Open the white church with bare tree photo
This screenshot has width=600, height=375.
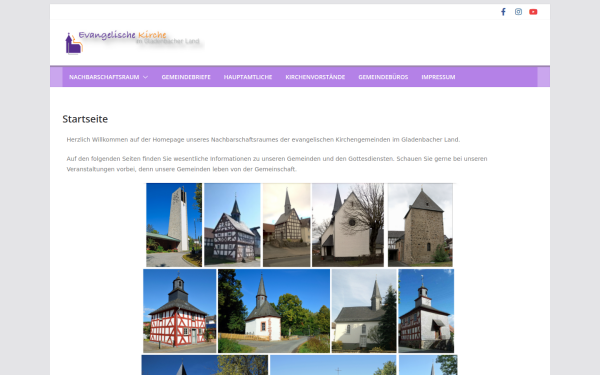(x=348, y=225)
